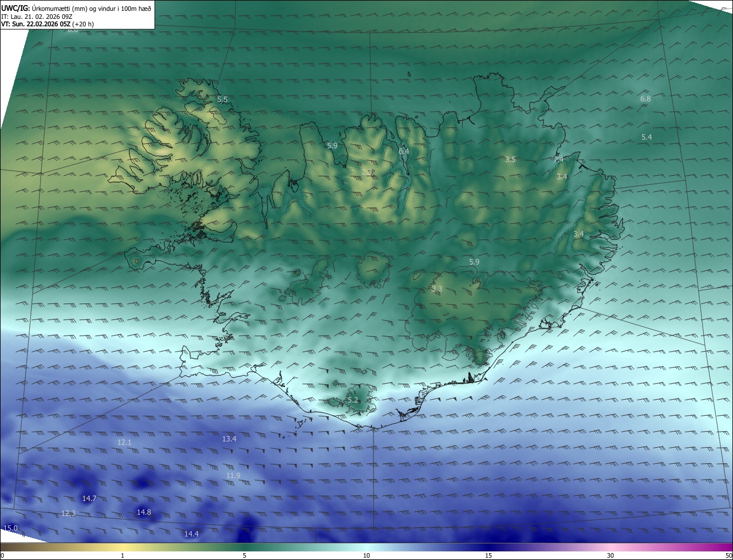Click the 5.5 value label on the map
Screen dimensions: 733x560
click(x=222, y=100)
